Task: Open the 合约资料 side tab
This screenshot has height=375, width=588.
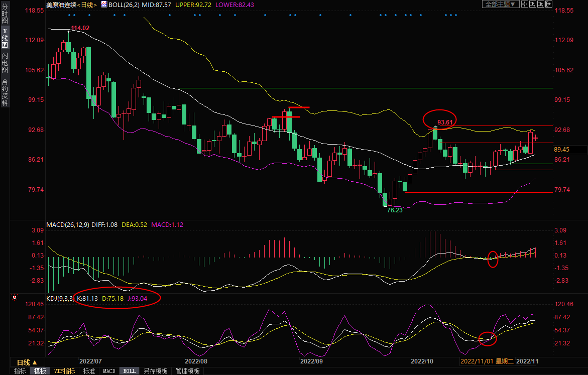Action: [x=5, y=92]
